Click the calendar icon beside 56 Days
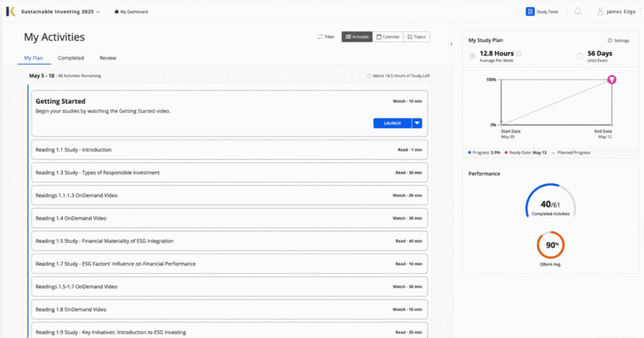The width and height of the screenshot is (644, 338). [580, 56]
